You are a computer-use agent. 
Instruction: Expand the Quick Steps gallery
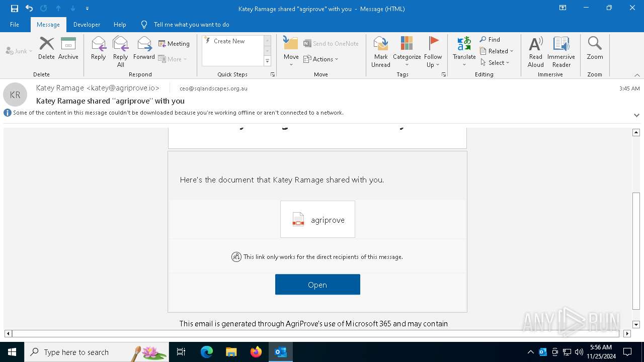(x=268, y=61)
